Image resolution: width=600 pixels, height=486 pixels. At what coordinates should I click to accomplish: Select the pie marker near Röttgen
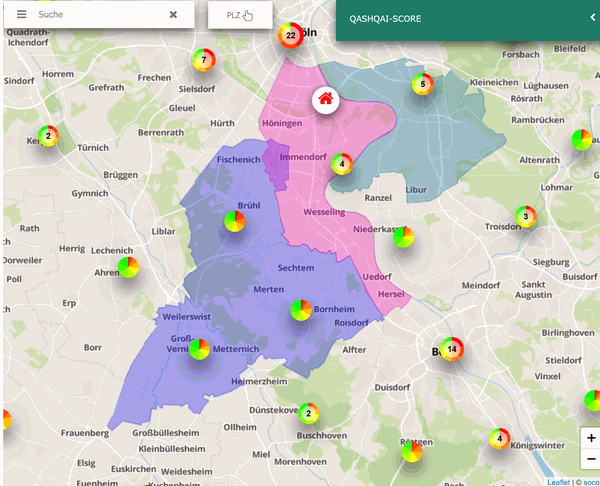tap(412, 452)
